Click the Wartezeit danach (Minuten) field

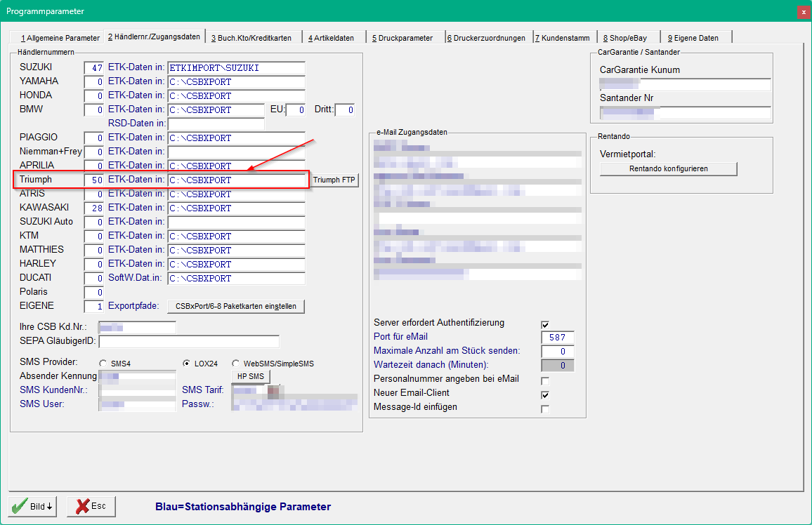coord(557,365)
